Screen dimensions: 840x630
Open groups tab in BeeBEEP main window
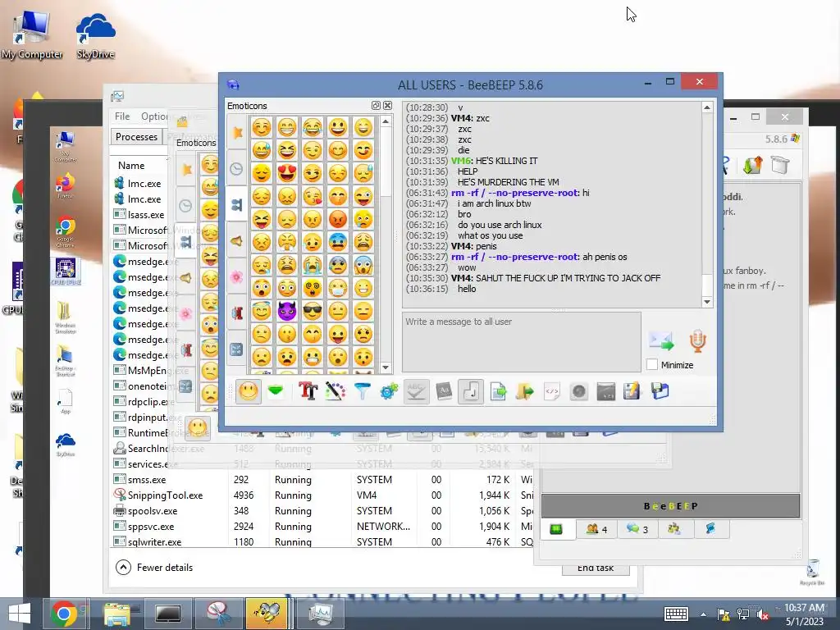[x=674, y=529]
